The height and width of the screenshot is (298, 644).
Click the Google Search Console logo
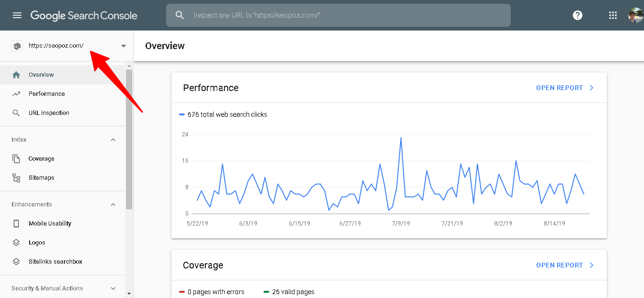[84, 15]
